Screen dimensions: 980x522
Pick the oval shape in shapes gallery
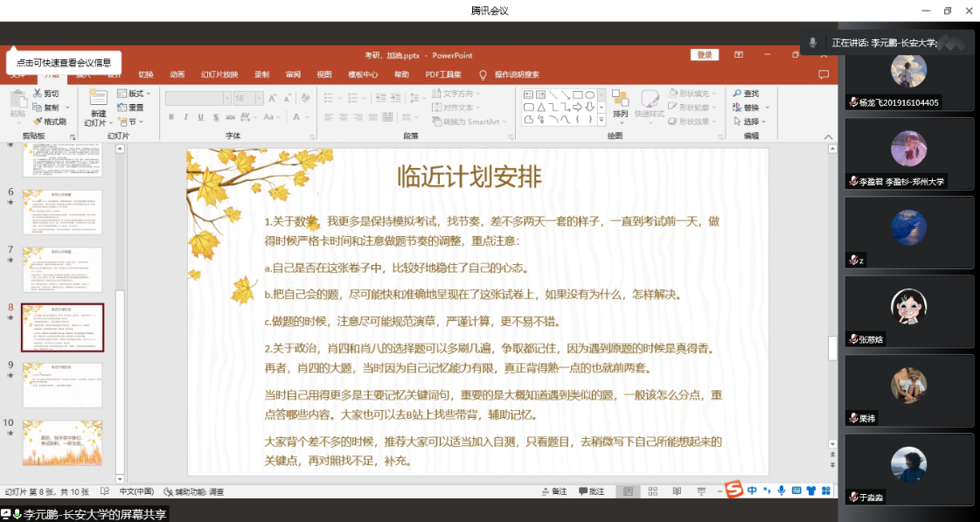(590, 94)
